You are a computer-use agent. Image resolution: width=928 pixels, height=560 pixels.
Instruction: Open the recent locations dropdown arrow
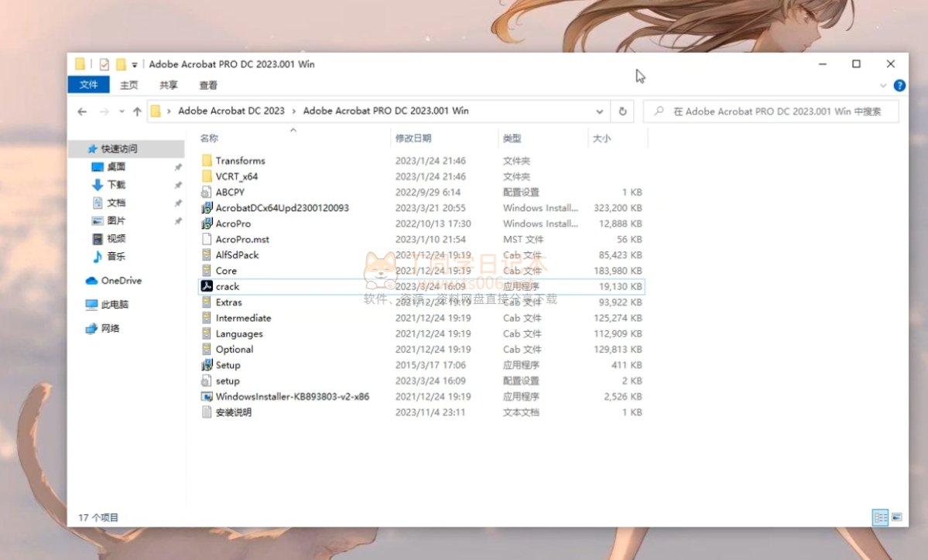tap(122, 111)
